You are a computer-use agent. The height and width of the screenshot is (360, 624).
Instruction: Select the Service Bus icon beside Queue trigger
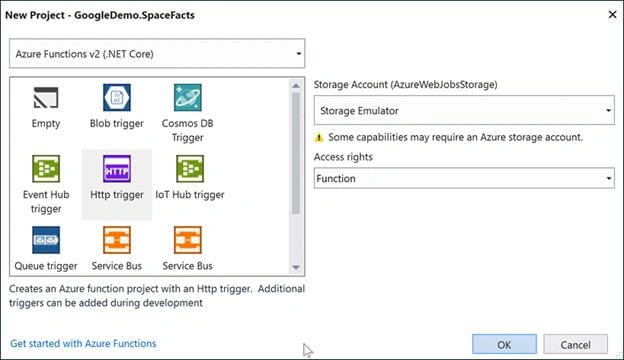tap(117, 240)
